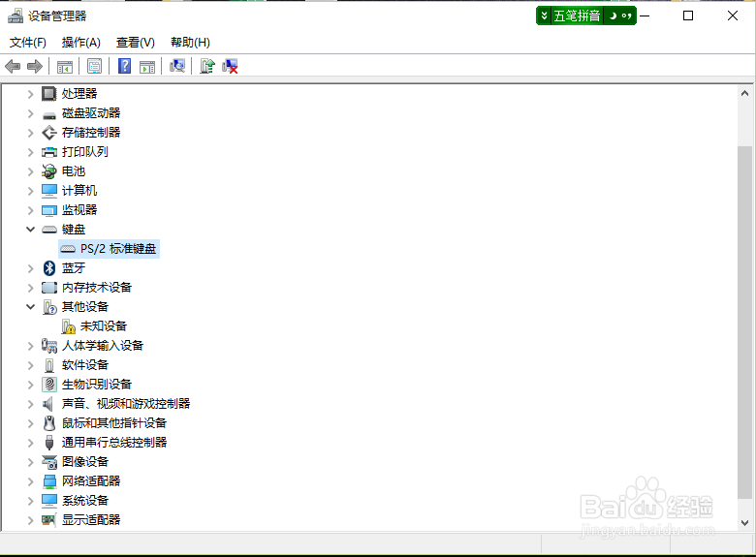Screen dimensions: 756x557
Task: Click the 图像设备 camera icon
Action: [49, 462]
